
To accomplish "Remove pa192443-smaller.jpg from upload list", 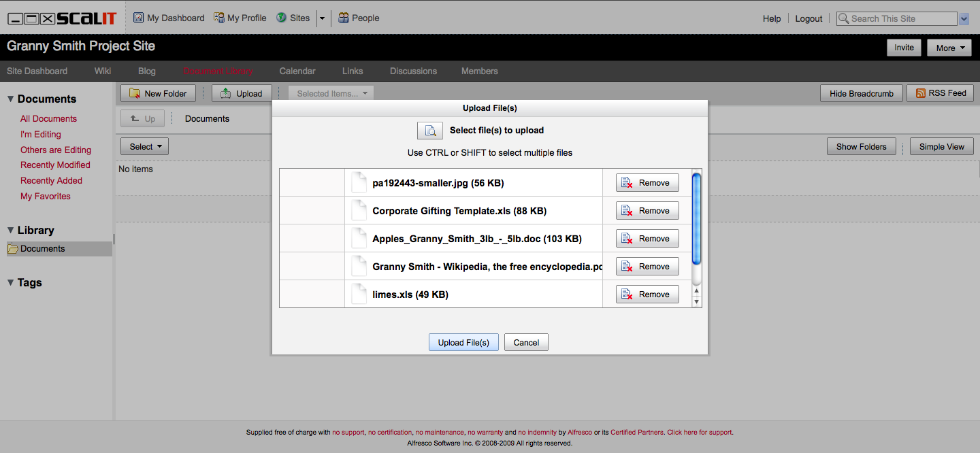I will click(x=647, y=183).
